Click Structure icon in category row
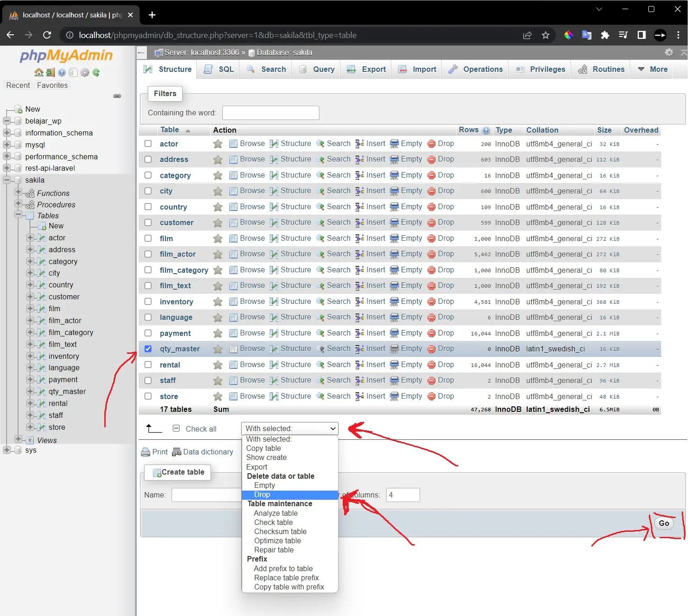The height and width of the screenshot is (616, 690). (274, 175)
